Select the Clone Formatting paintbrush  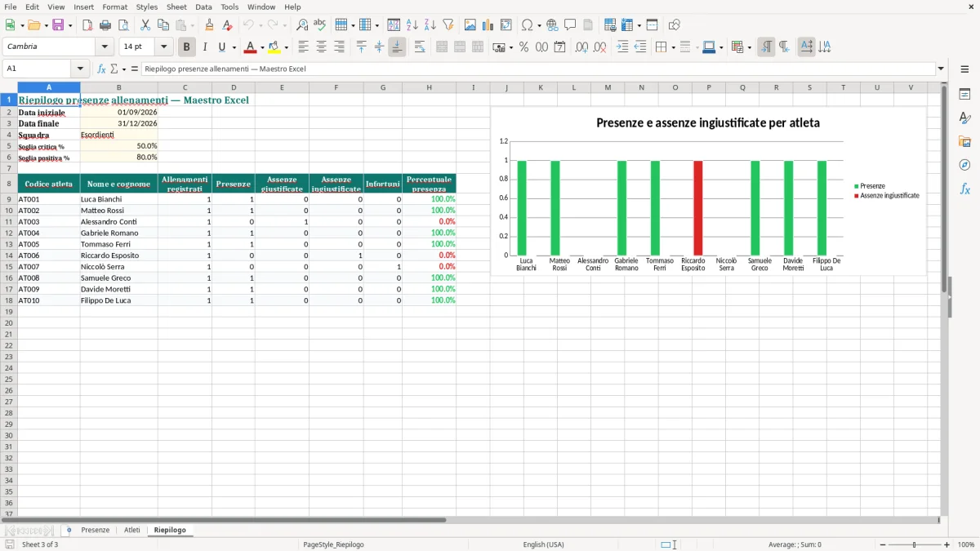[210, 25]
